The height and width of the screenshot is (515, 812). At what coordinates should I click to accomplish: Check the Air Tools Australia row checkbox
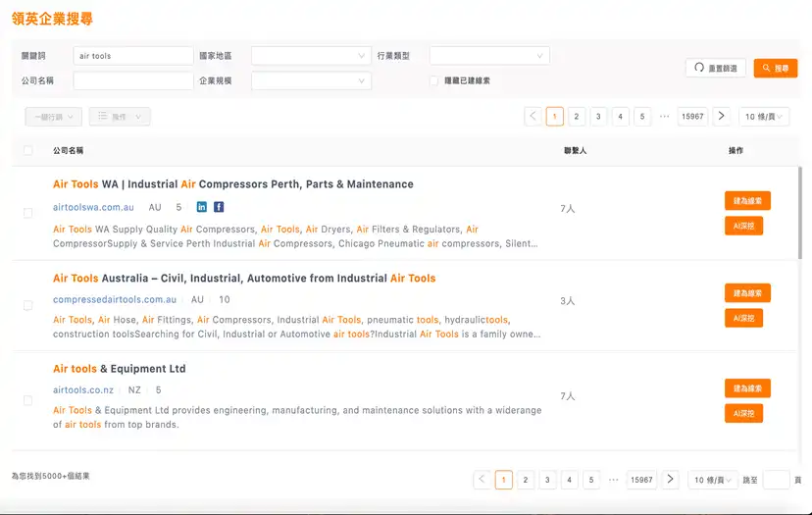(28, 306)
